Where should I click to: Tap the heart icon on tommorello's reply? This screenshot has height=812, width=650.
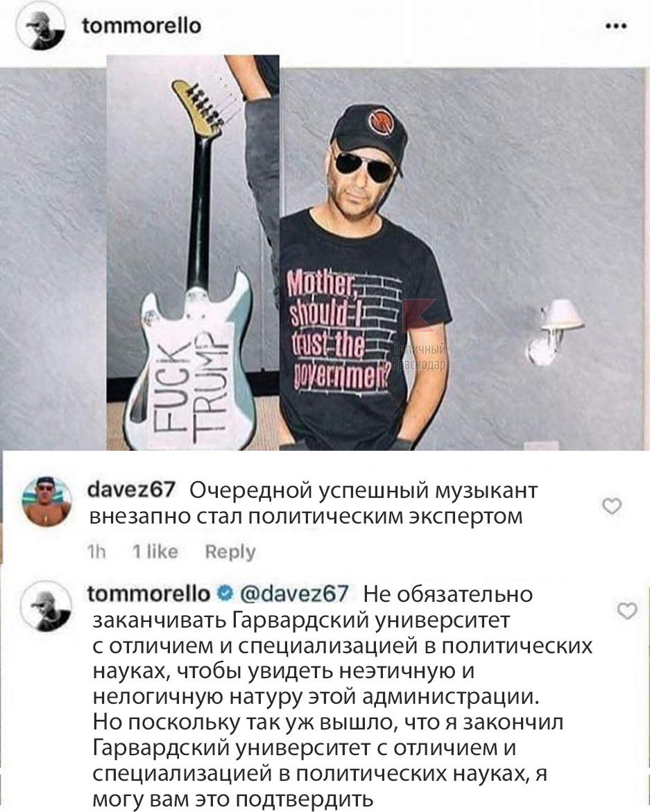click(627, 612)
